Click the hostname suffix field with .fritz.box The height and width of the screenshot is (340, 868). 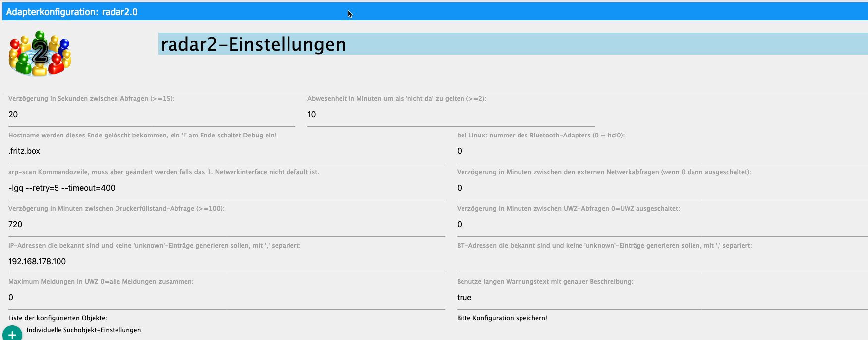[x=227, y=151]
